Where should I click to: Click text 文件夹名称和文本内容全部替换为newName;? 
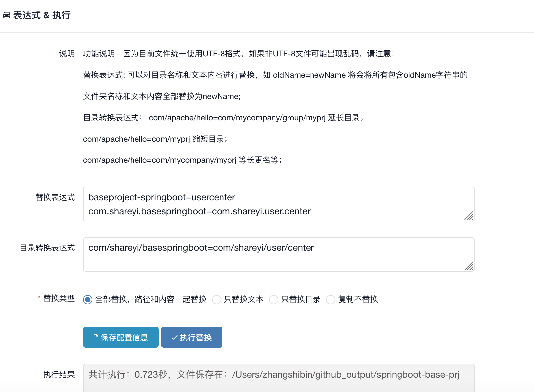tap(162, 96)
